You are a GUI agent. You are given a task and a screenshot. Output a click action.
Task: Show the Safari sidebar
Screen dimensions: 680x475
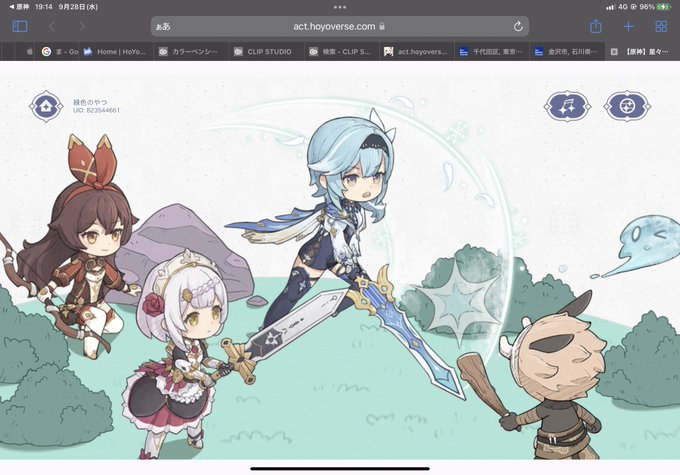click(20, 26)
